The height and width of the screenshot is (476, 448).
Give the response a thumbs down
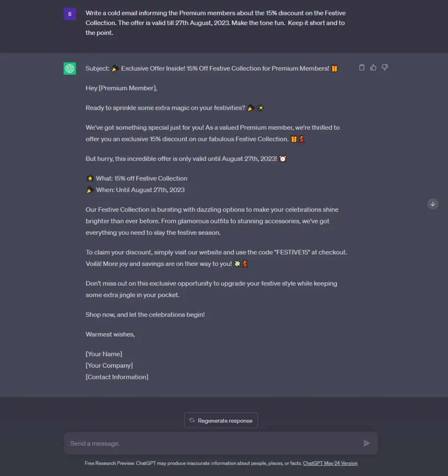click(x=384, y=67)
